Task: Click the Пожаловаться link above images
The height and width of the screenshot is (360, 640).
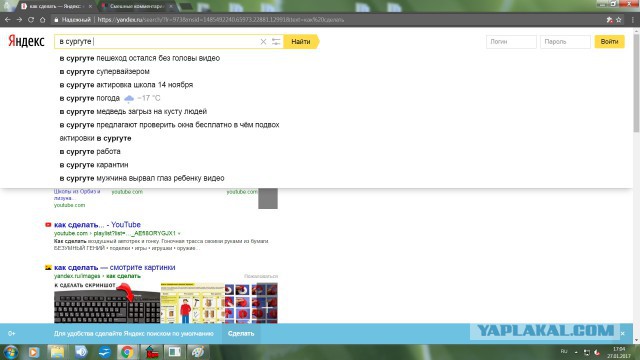Action: pyautogui.click(x=261, y=276)
